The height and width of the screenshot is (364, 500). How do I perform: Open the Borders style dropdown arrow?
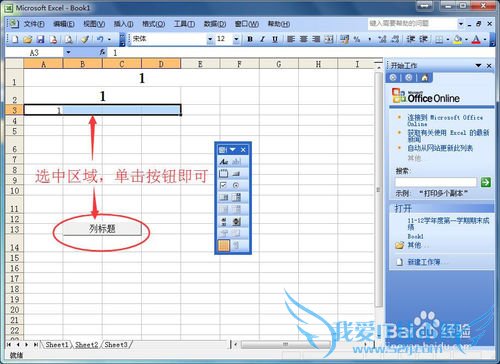point(448,39)
